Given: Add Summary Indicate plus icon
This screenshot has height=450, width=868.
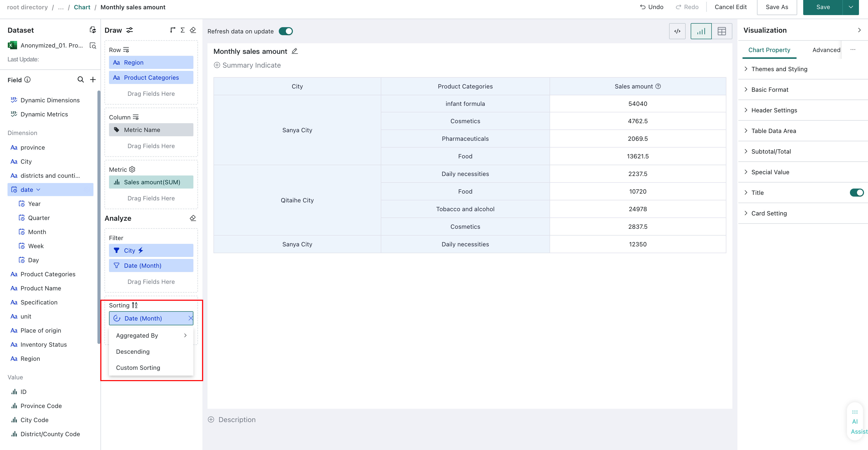Looking at the screenshot, I should tap(217, 65).
